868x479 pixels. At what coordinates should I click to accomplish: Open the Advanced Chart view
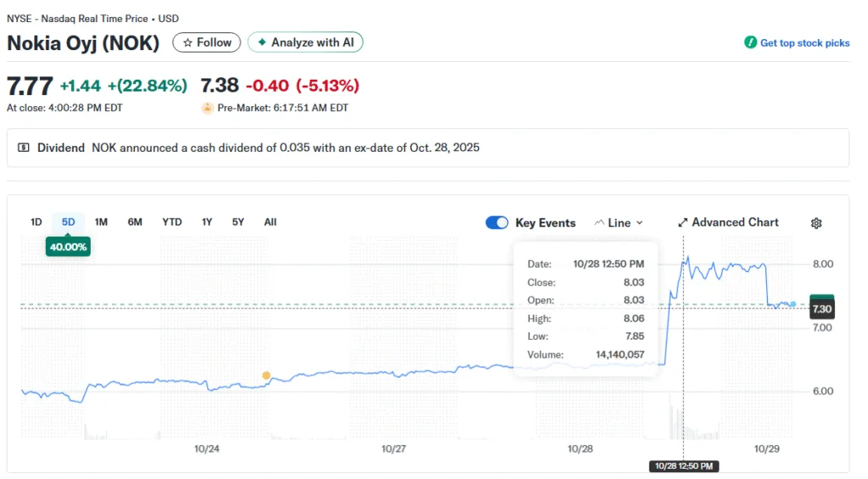coord(728,223)
